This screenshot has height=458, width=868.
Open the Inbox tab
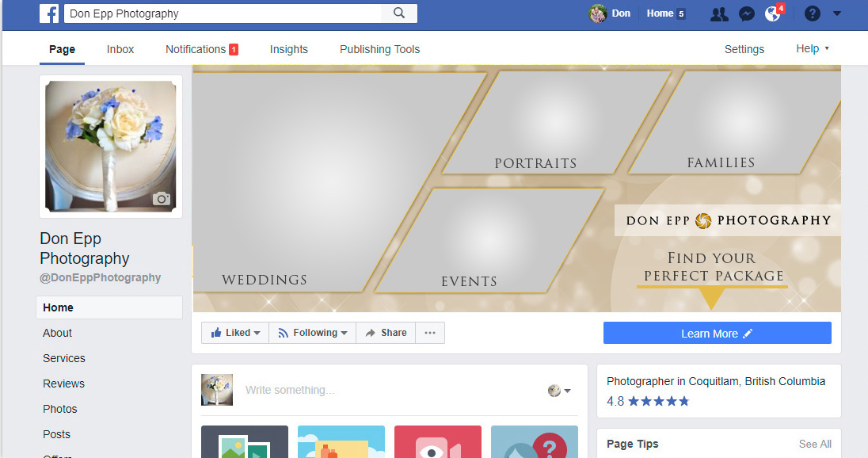[x=120, y=49]
